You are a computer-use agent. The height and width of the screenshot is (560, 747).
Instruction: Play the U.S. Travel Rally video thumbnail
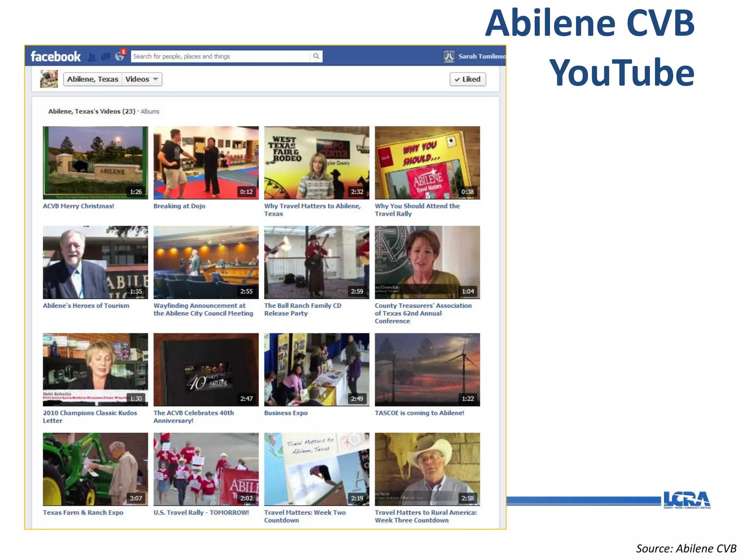[206, 469]
